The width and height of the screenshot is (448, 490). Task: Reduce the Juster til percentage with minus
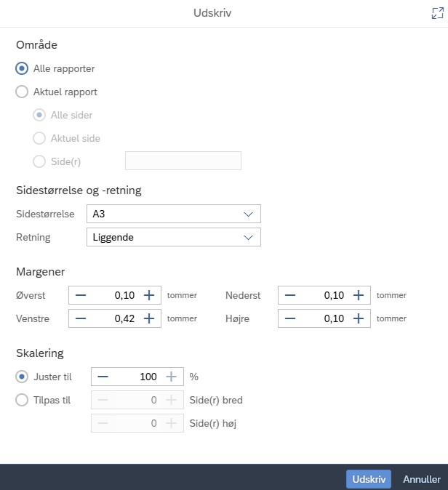(x=103, y=377)
